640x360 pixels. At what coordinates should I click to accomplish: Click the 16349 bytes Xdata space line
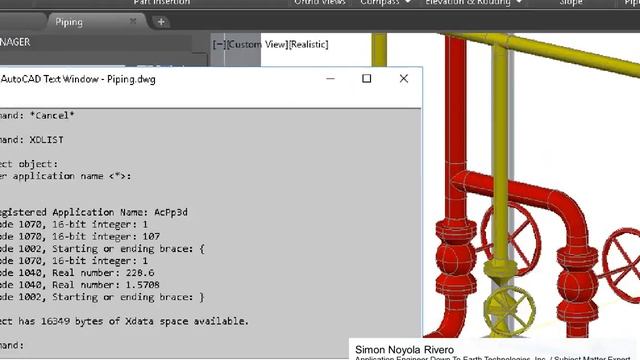pyautogui.click(x=124, y=321)
